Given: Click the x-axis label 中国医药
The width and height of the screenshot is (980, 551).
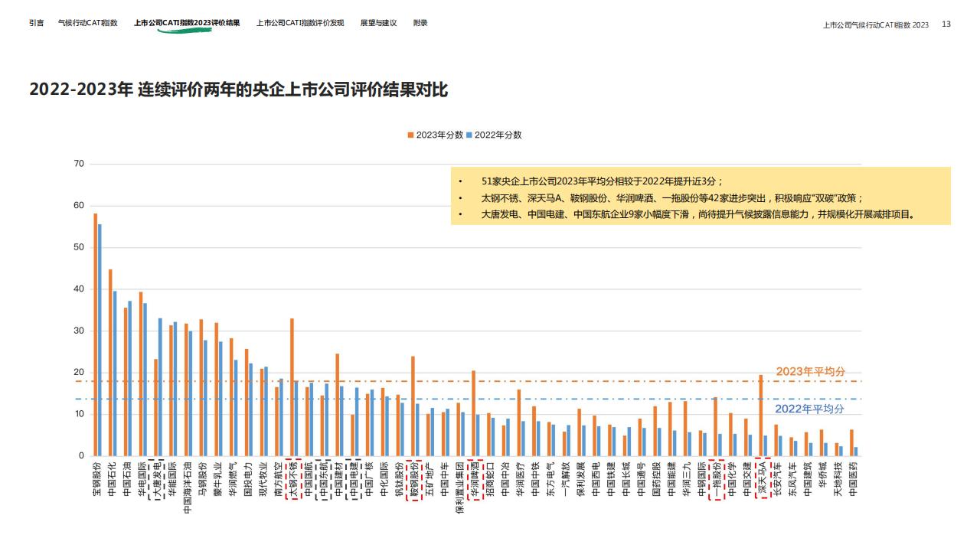Looking at the screenshot, I should coord(852,478).
